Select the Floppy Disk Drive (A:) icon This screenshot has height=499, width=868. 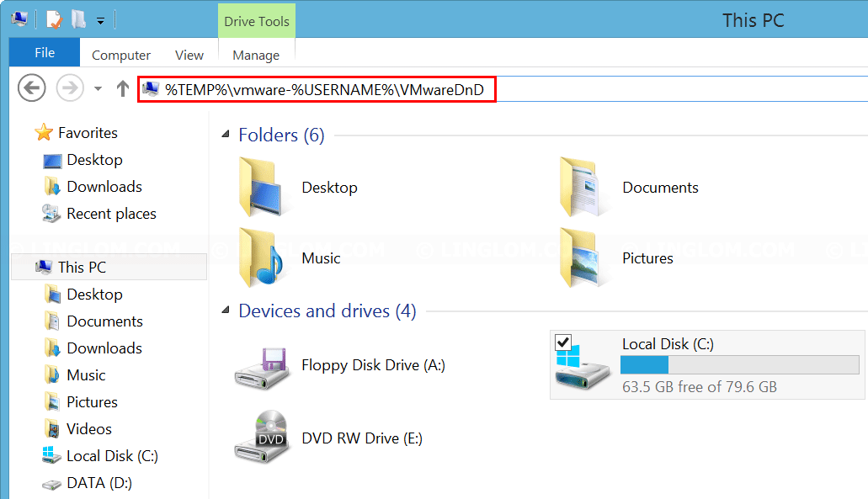(263, 369)
